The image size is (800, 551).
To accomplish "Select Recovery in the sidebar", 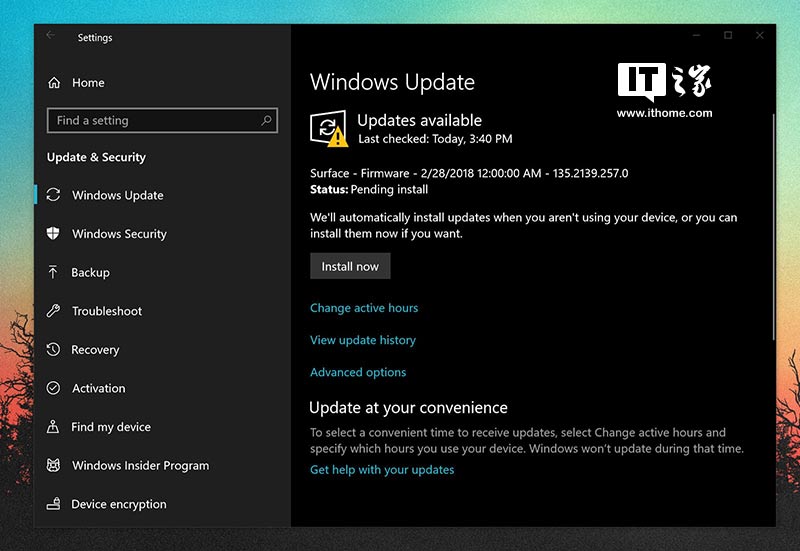I will tap(95, 349).
